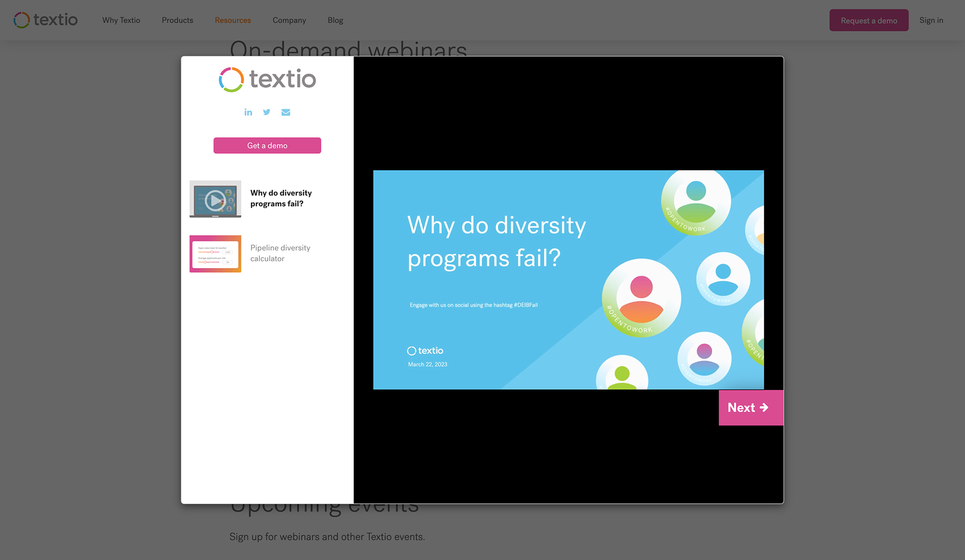Share via the Twitter bird icon
The image size is (965, 560).
(267, 112)
